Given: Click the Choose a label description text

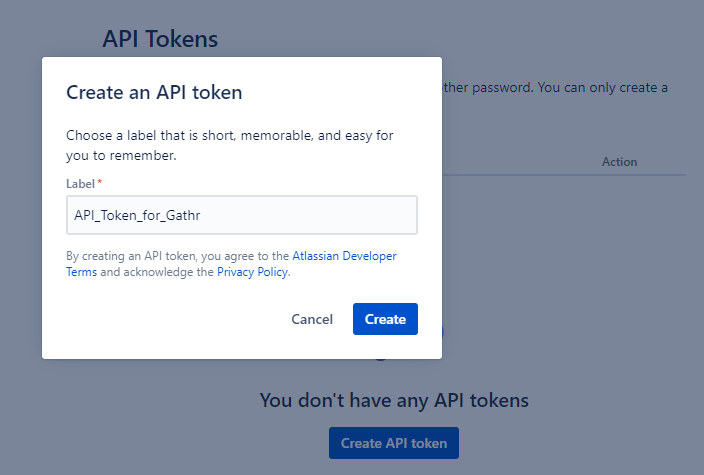Looking at the screenshot, I should click(229, 145).
